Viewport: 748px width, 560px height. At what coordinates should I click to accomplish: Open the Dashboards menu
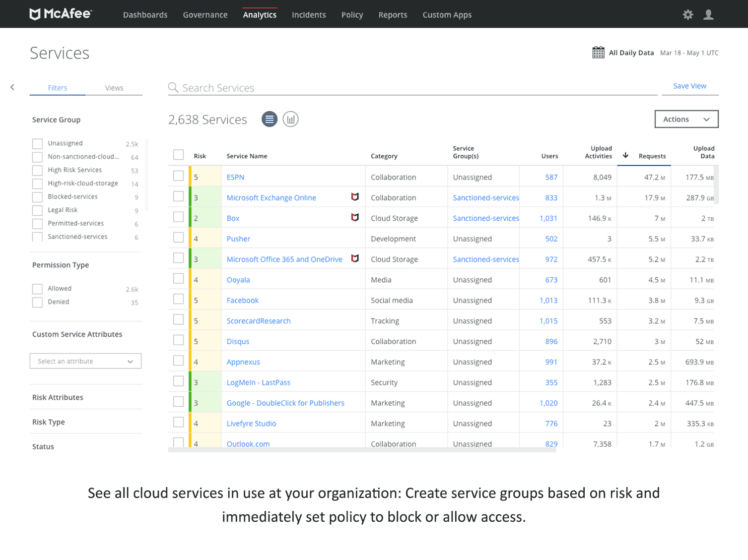click(x=145, y=15)
